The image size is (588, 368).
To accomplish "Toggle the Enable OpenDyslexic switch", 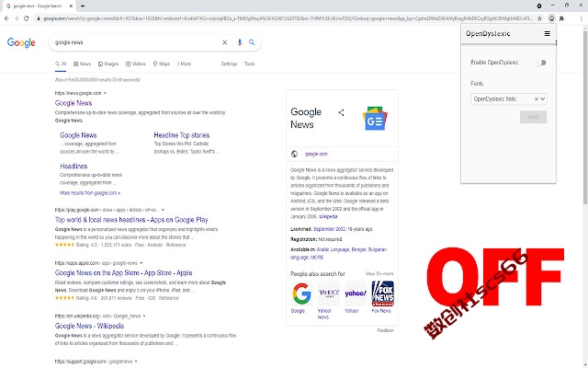I will (x=541, y=63).
